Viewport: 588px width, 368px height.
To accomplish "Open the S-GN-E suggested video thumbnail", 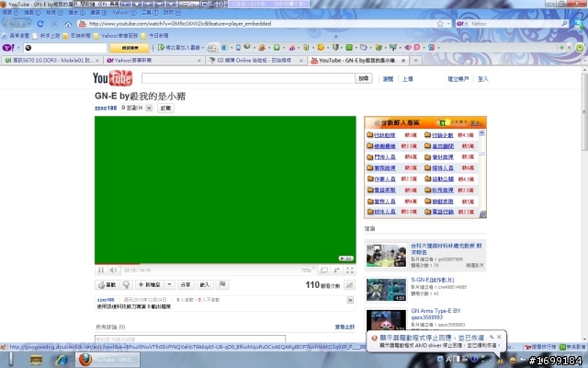I will click(386, 290).
